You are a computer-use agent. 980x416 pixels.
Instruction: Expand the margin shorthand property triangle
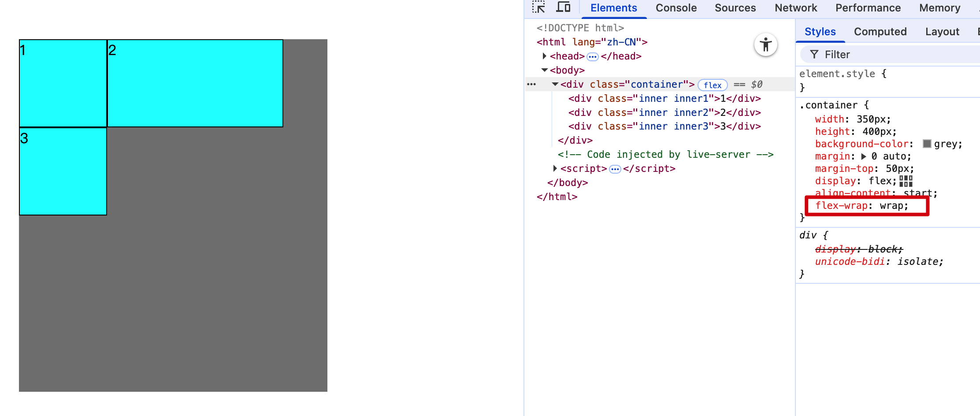click(864, 156)
